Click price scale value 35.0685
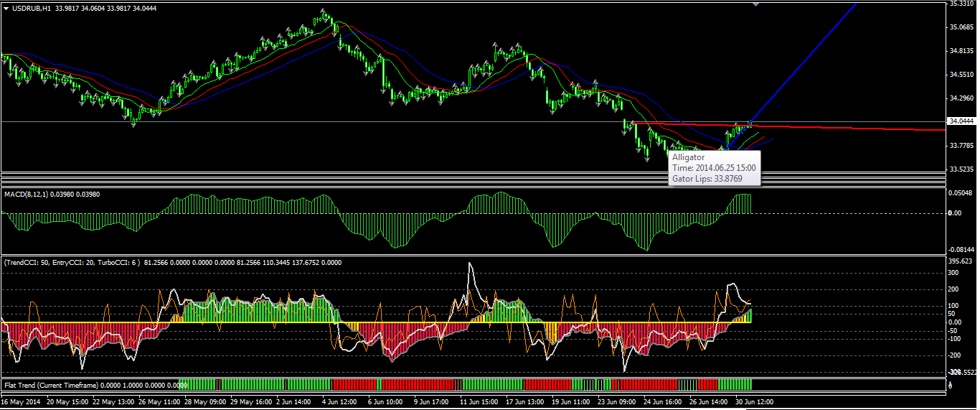The width and height of the screenshot is (980, 410). tap(961, 27)
